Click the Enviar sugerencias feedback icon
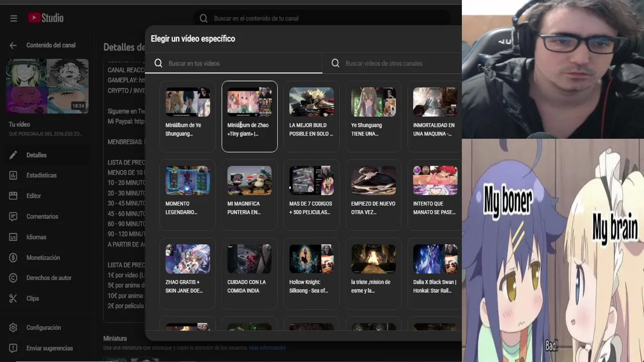 [14, 348]
